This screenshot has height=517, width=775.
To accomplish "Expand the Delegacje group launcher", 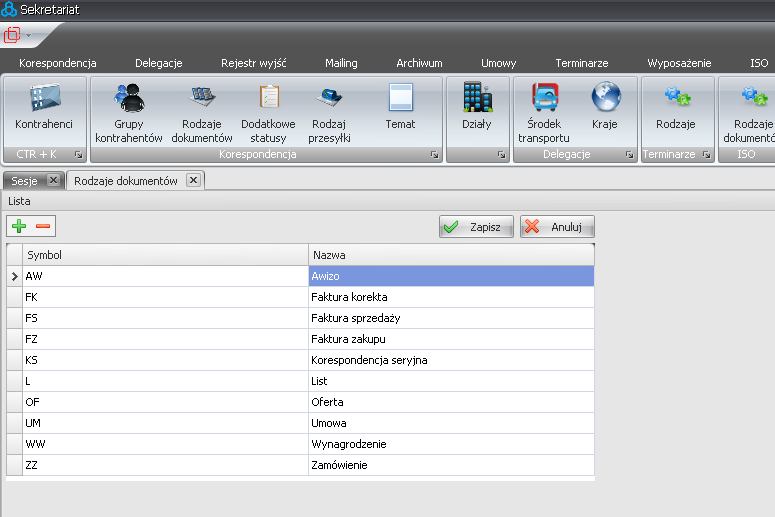I will coord(629,155).
